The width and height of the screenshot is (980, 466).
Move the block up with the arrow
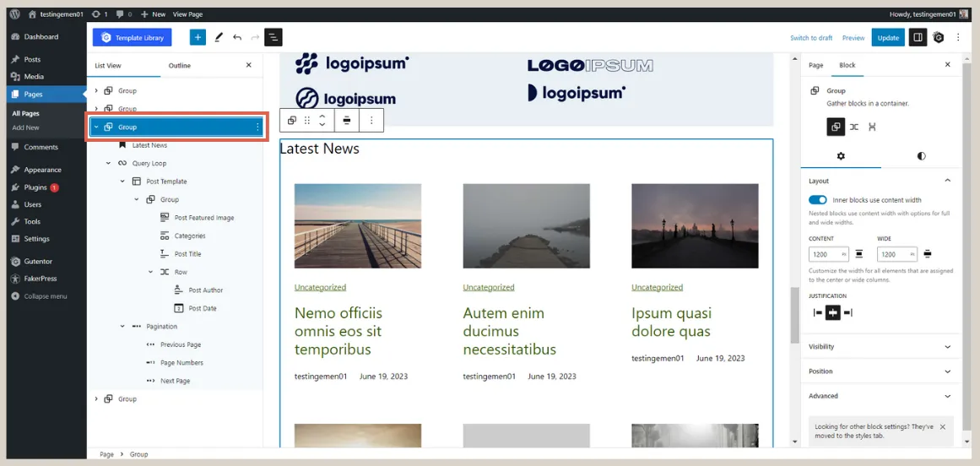coord(322,116)
